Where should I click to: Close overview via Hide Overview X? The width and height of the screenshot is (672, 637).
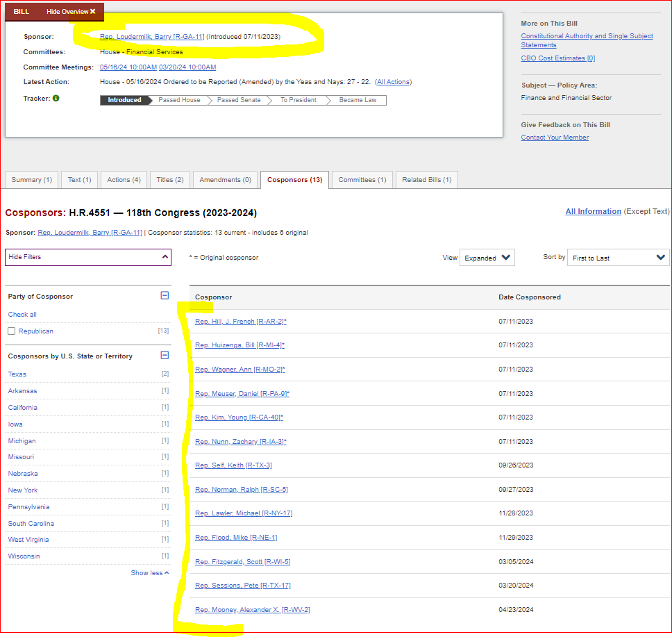coord(71,12)
